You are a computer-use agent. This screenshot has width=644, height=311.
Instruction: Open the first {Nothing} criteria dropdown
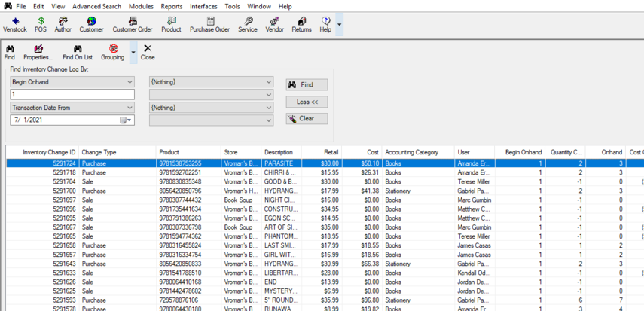(x=211, y=82)
